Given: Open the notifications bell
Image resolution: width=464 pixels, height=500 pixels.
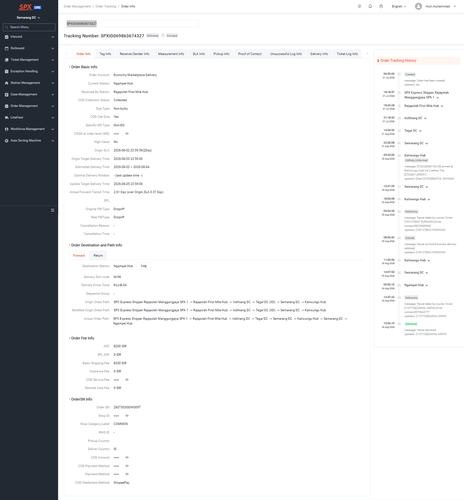Looking at the screenshot, I should click(x=370, y=6).
